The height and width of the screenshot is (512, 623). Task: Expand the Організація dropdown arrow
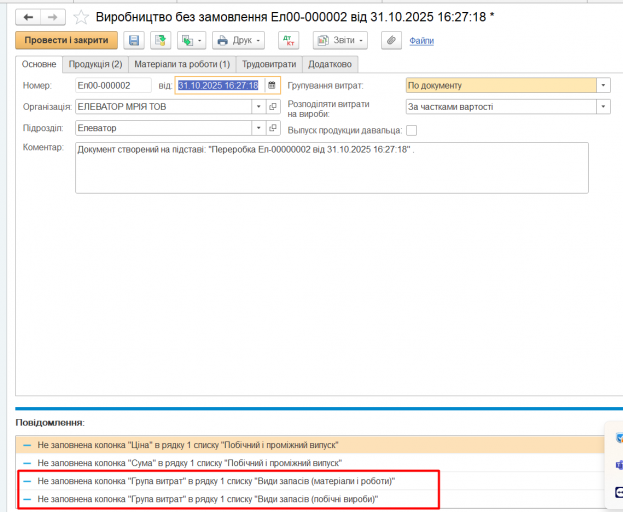259,107
